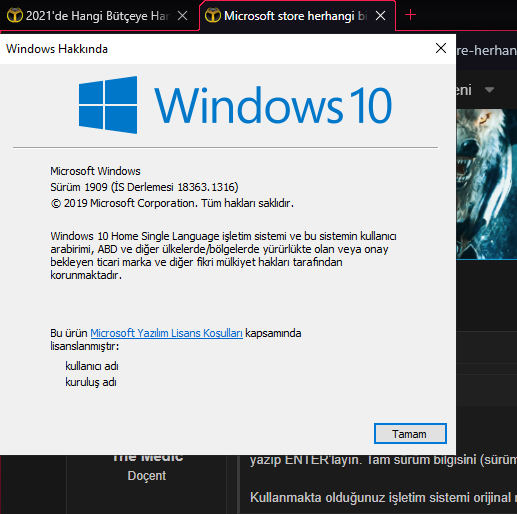
Task: Click the "Sürüm 1909 (İS Derlemesi 18363.1316)" text
Action: click(x=144, y=187)
